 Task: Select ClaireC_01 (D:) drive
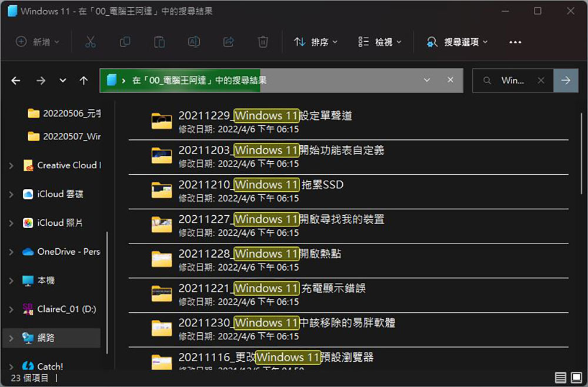coord(59,309)
